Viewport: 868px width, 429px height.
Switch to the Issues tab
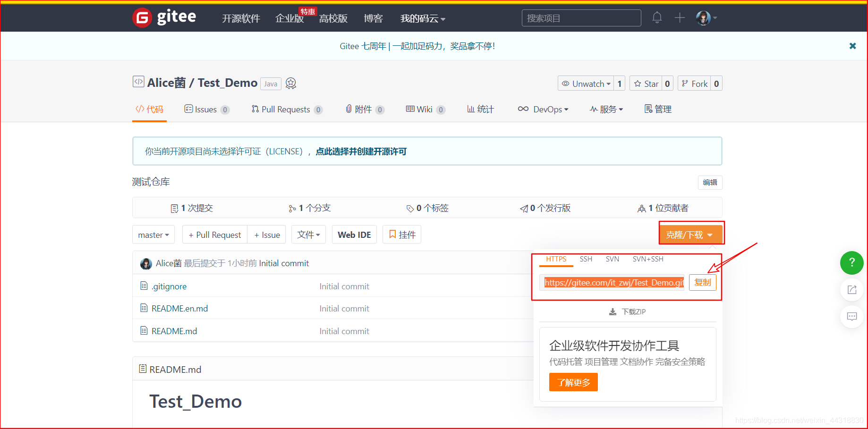tap(207, 109)
